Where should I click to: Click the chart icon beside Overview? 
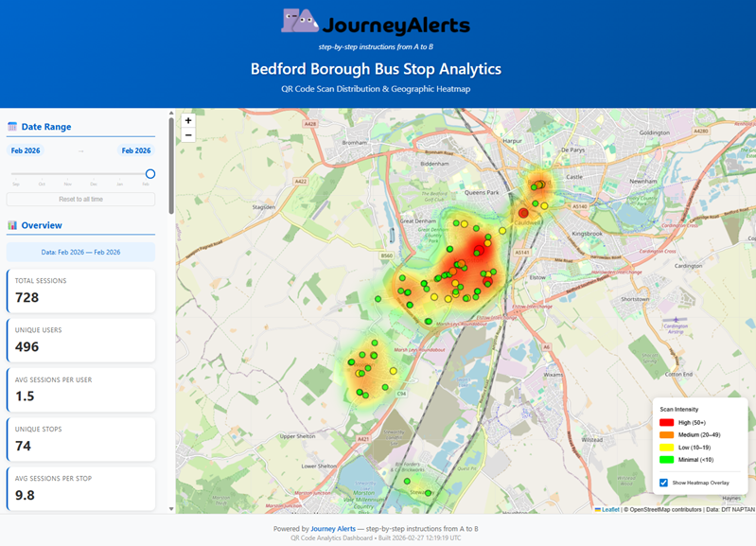[x=12, y=225]
